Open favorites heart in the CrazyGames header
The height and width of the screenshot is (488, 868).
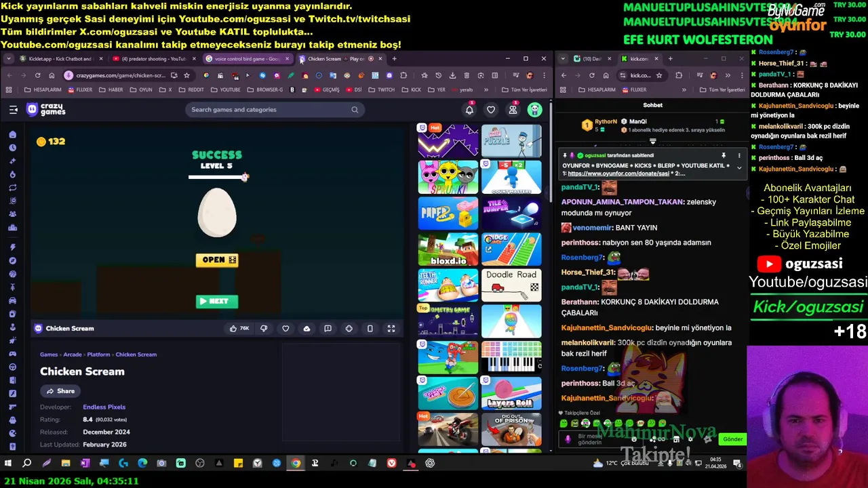click(491, 110)
